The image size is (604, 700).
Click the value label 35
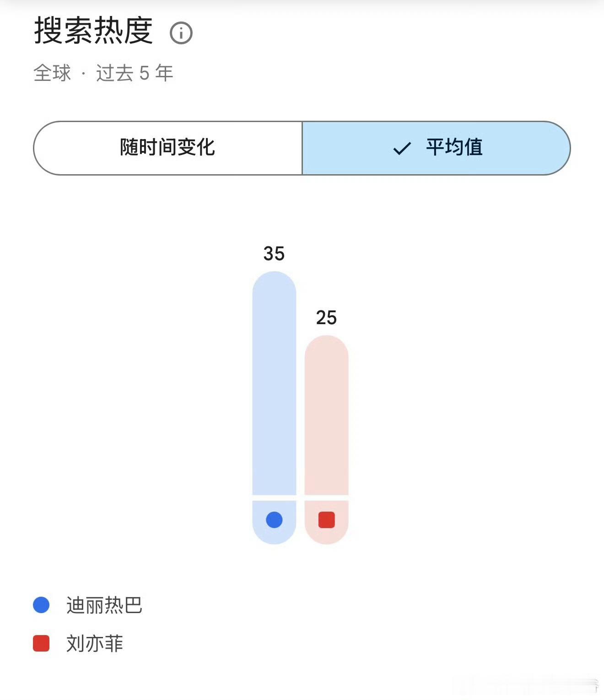click(x=274, y=253)
